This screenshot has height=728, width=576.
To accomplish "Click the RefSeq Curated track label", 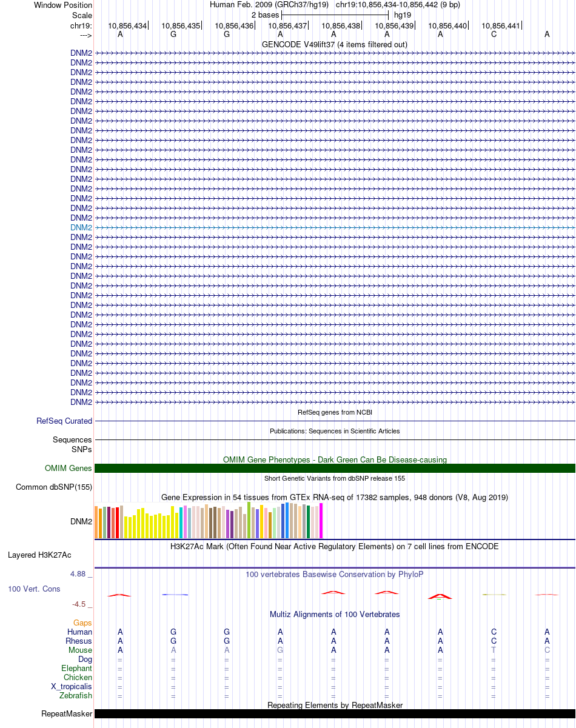I will point(64,421).
